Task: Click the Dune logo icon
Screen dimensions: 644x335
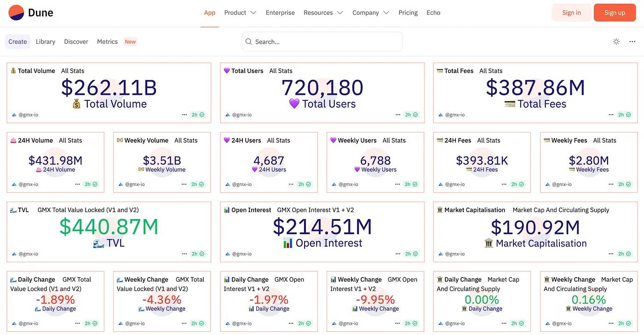Action: 16,13
